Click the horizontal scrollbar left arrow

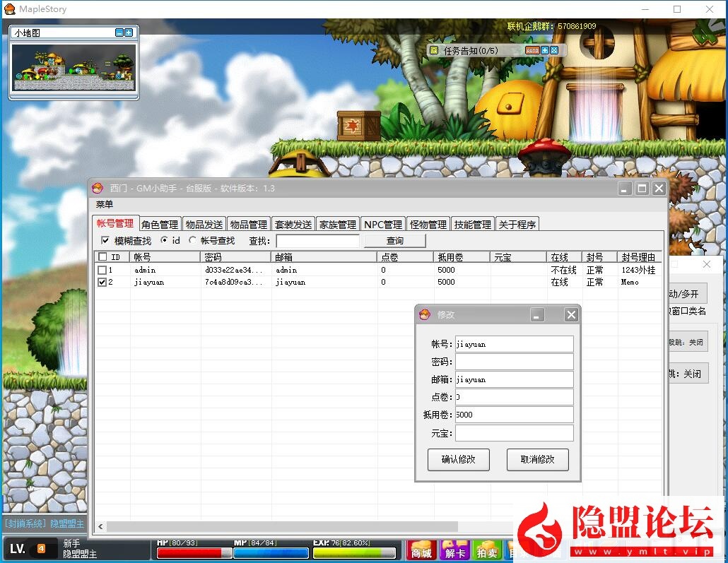100,526
